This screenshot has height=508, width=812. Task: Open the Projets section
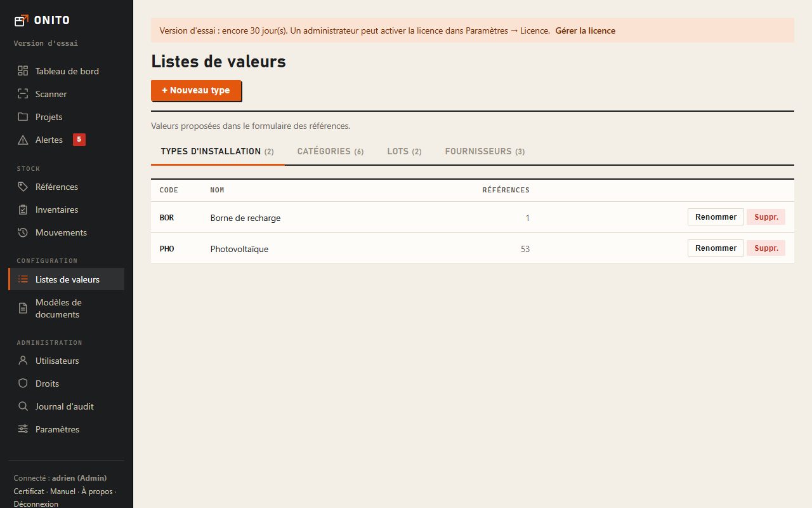pyautogui.click(x=67, y=117)
